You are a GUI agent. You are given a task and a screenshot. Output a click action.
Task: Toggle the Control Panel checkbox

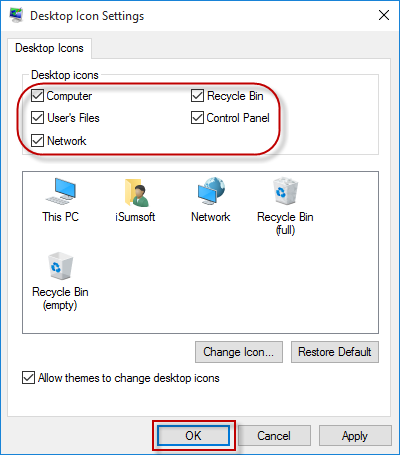197,118
